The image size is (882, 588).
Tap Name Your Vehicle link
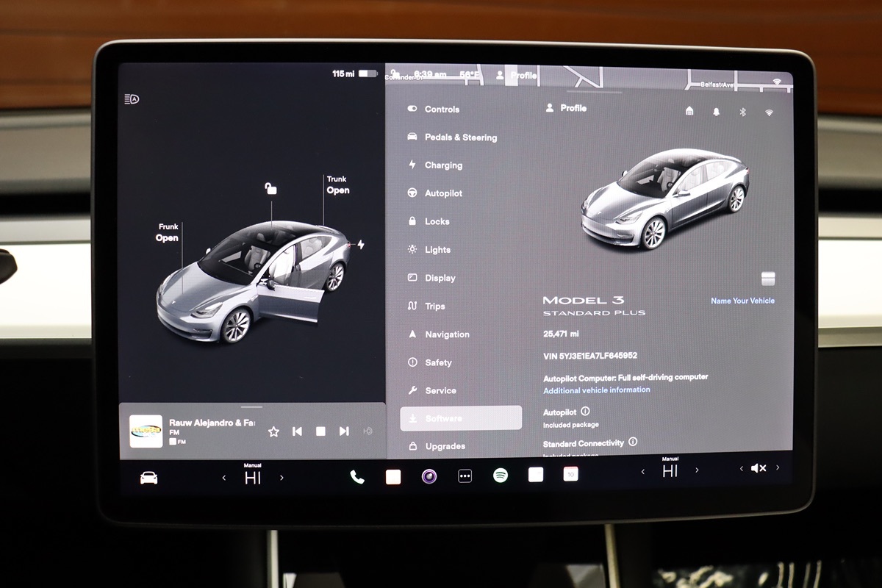coord(742,301)
